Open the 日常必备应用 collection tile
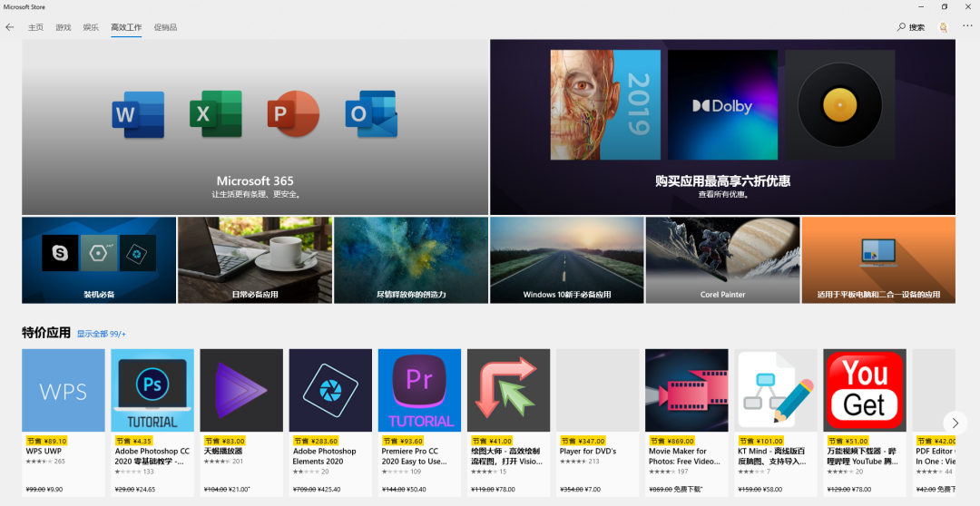980x506 pixels. click(255, 260)
